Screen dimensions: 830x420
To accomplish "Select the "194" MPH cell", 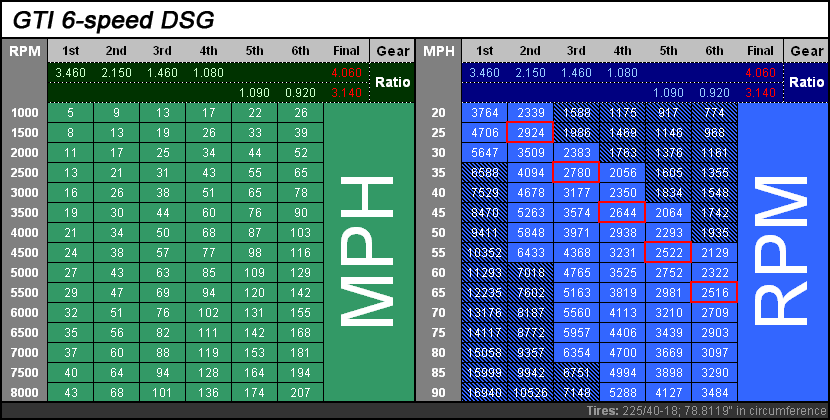I will [300, 372].
